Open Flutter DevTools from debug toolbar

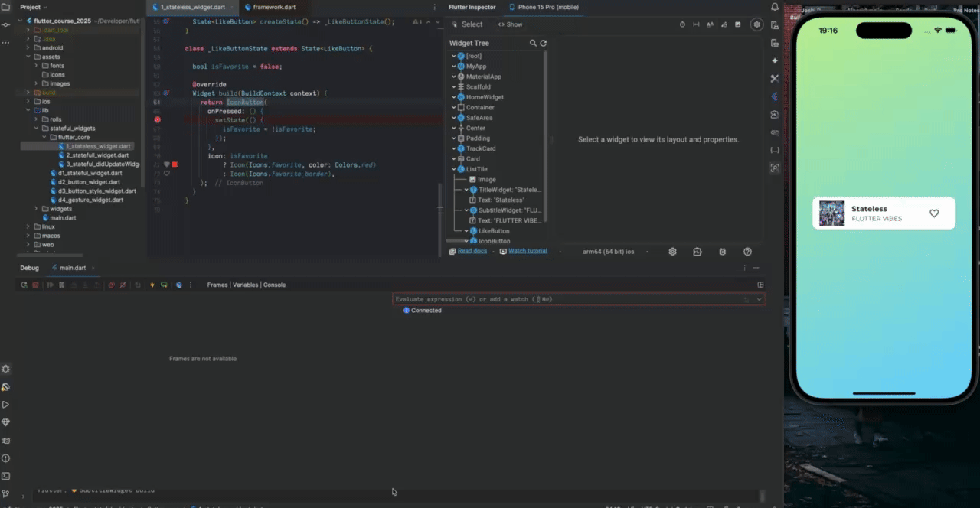coord(179,285)
